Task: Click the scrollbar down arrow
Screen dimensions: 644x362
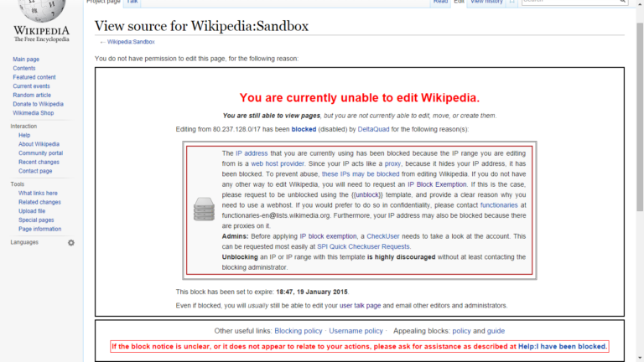Action: click(640, 359)
